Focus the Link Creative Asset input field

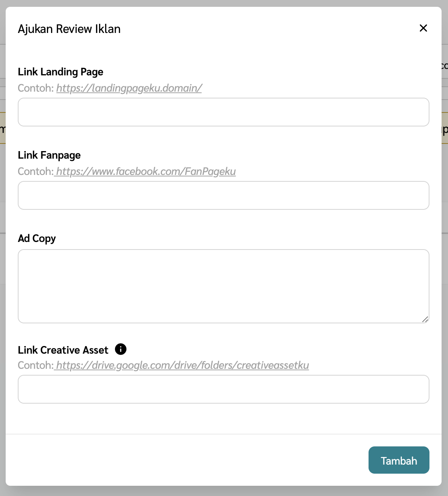tap(224, 389)
